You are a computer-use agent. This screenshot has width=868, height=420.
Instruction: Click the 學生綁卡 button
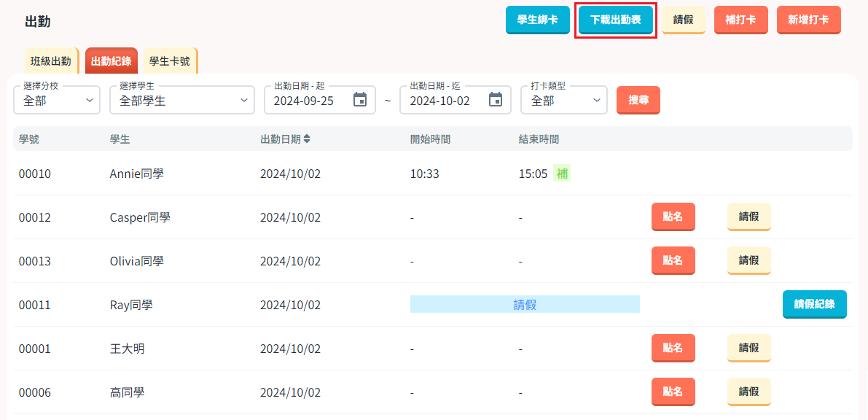[538, 20]
